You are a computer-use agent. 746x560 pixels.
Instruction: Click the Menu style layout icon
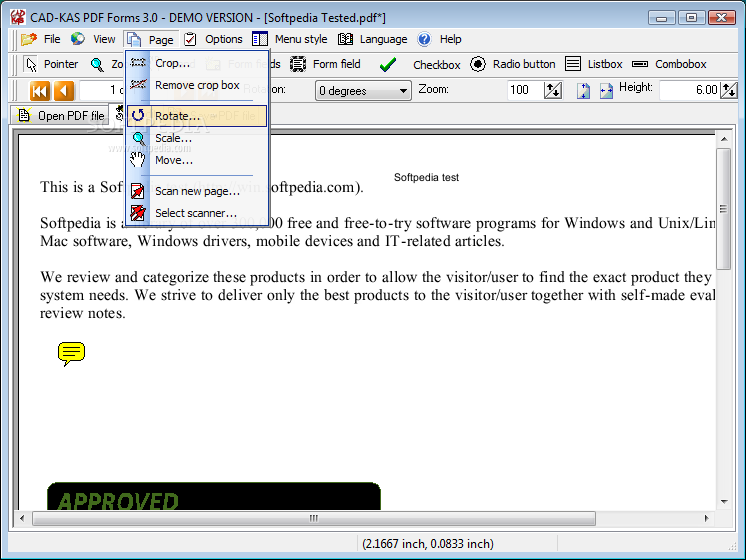[260, 39]
